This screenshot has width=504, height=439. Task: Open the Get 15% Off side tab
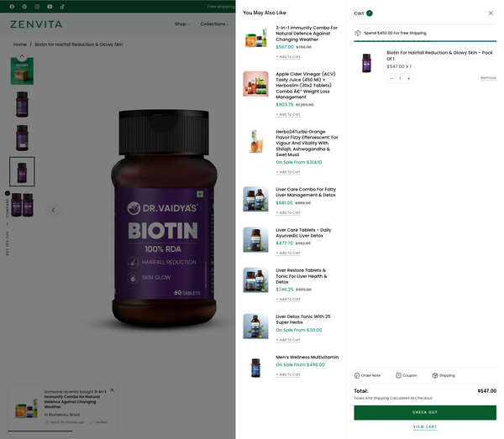coord(8,243)
